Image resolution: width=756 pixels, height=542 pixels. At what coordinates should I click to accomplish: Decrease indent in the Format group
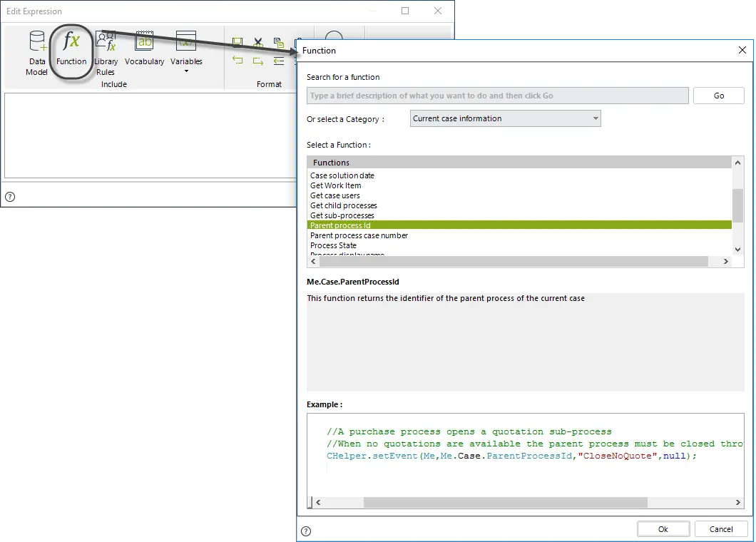pos(279,61)
